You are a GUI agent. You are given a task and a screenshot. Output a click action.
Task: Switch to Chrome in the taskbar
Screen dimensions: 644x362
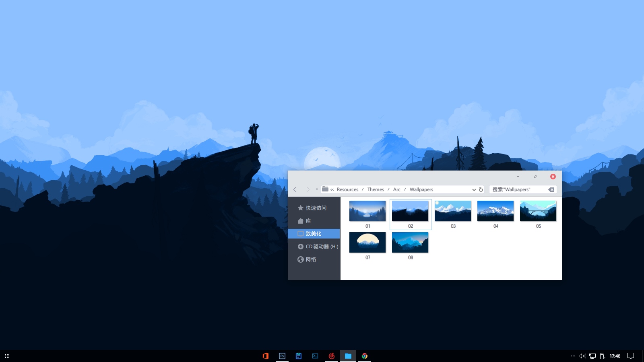click(365, 356)
